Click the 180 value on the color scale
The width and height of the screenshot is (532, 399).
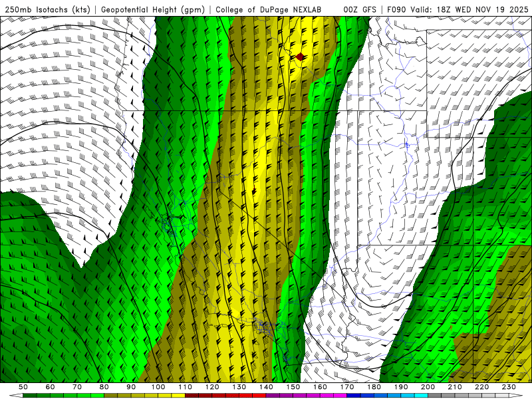click(374, 387)
